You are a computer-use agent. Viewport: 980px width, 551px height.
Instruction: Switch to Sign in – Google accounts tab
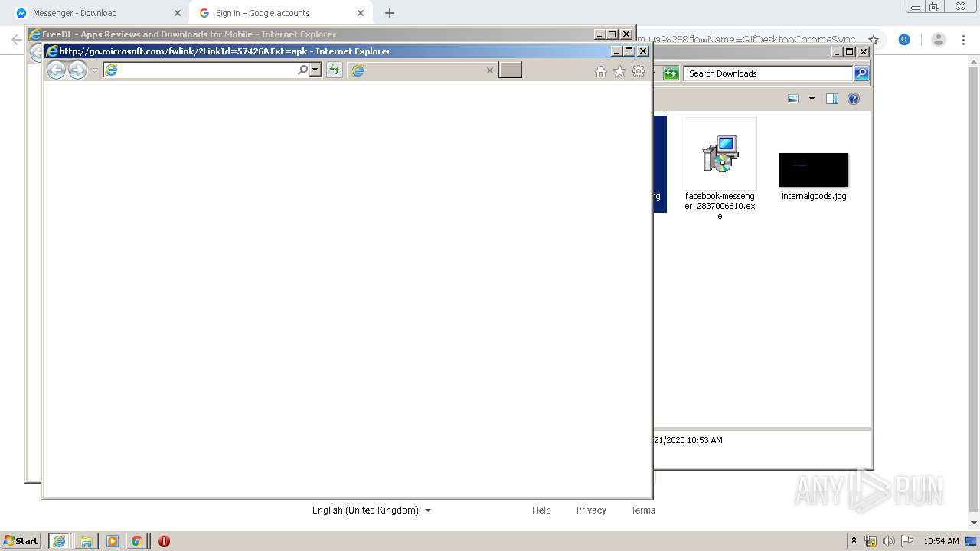(x=280, y=13)
